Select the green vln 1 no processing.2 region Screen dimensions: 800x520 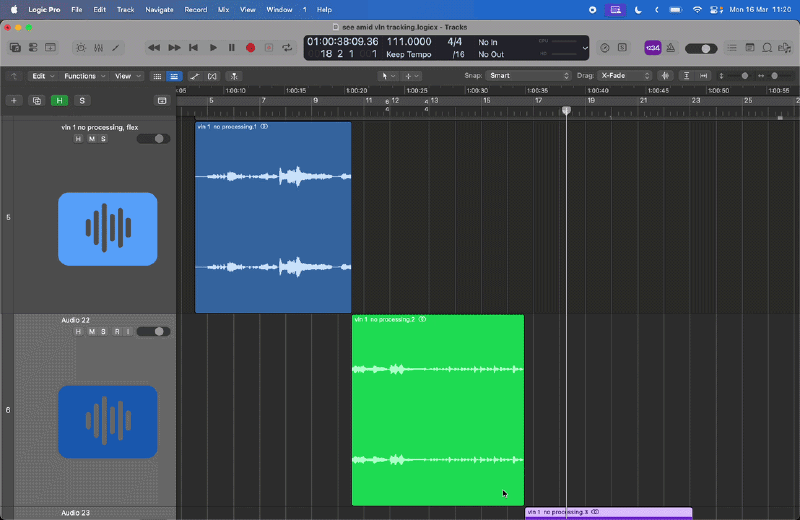pos(438,410)
